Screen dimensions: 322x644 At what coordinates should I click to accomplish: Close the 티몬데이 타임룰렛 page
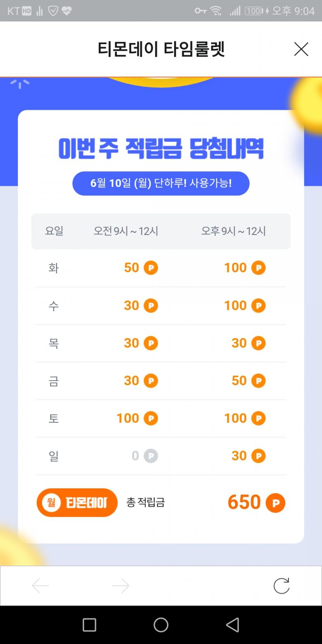pyautogui.click(x=301, y=49)
